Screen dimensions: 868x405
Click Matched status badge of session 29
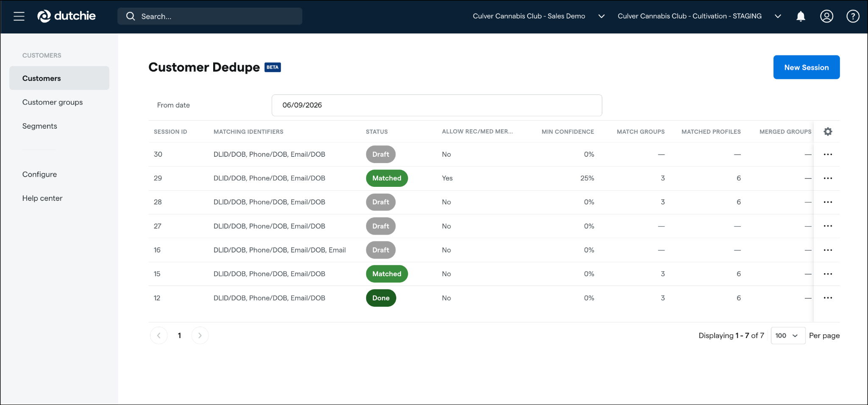pyautogui.click(x=387, y=178)
